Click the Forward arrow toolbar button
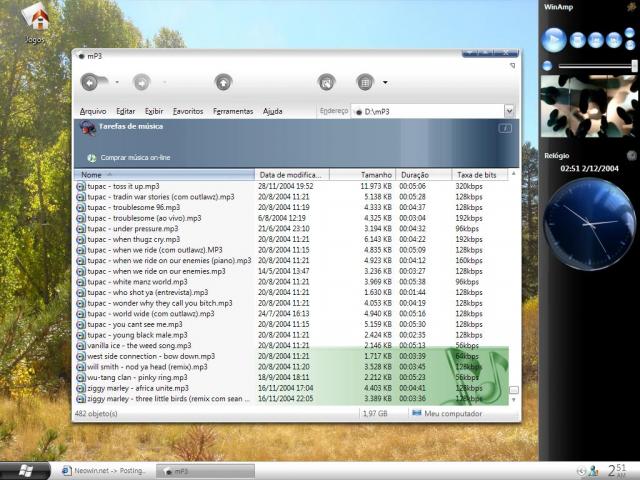 (142, 83)
